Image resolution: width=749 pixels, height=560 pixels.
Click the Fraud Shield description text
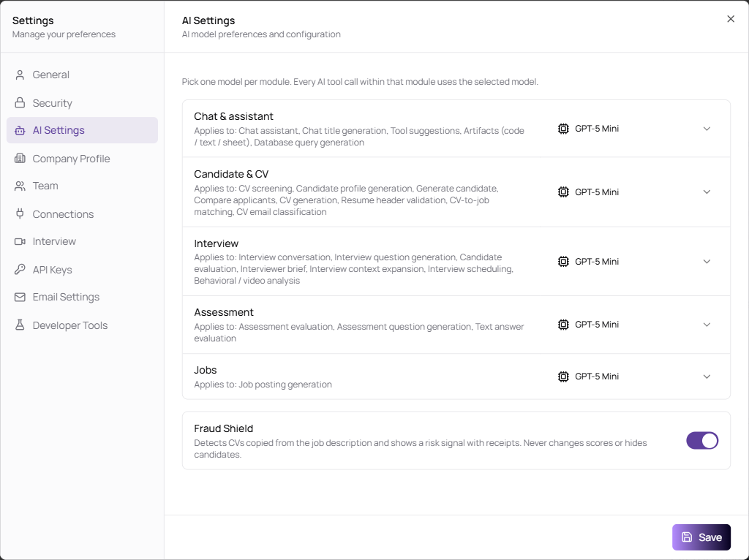pos(421,449)
